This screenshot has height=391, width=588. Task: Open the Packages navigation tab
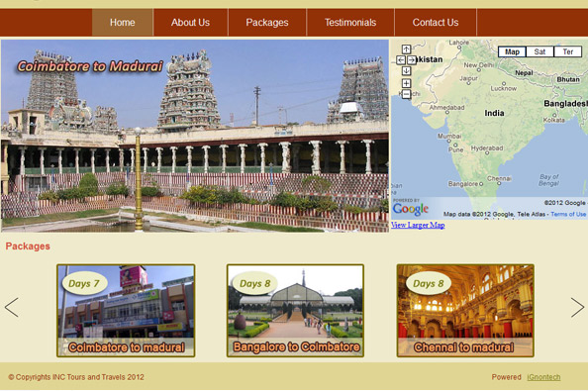[x=267, y=23]
